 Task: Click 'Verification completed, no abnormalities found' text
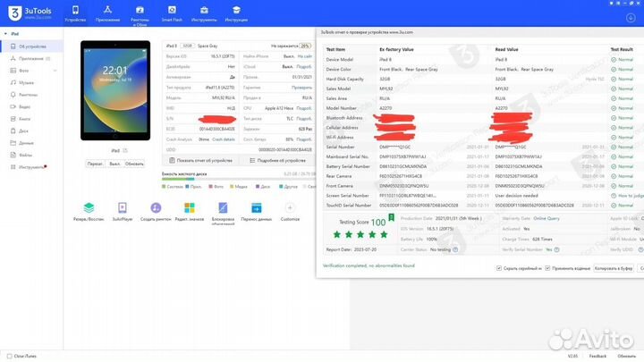coord(369,266)
